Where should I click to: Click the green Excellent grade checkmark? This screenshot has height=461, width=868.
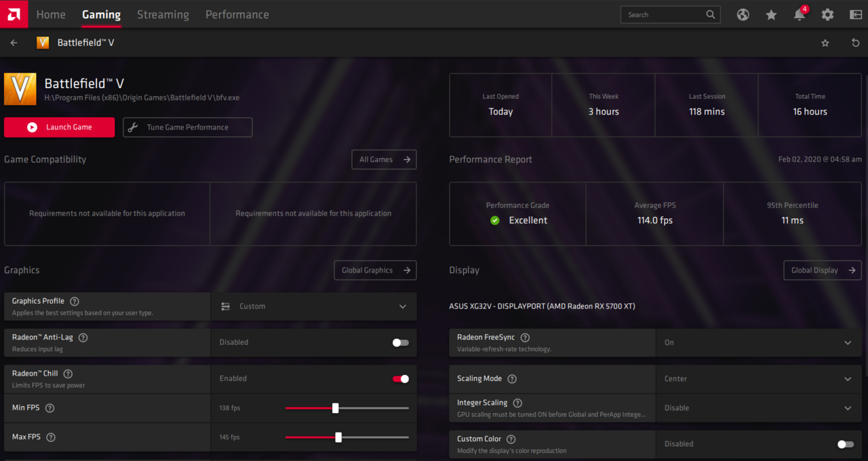[x=495, y=220]
